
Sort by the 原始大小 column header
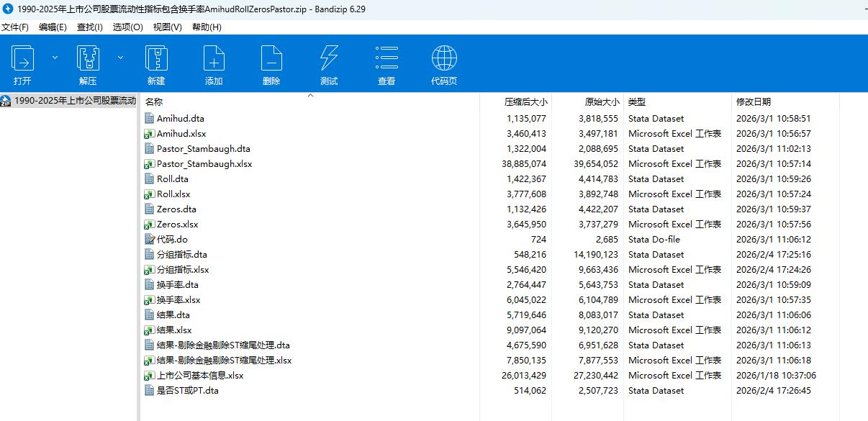[x=602, y=102]
